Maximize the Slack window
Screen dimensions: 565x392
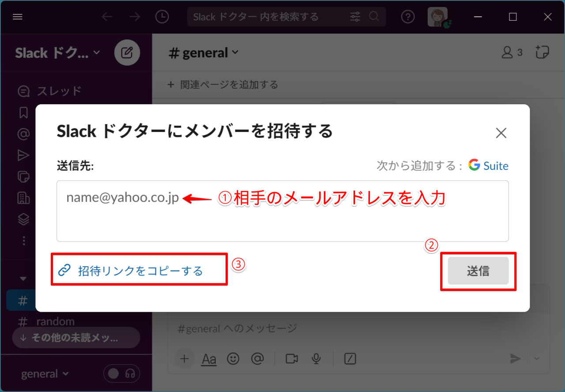pos(513,17)
